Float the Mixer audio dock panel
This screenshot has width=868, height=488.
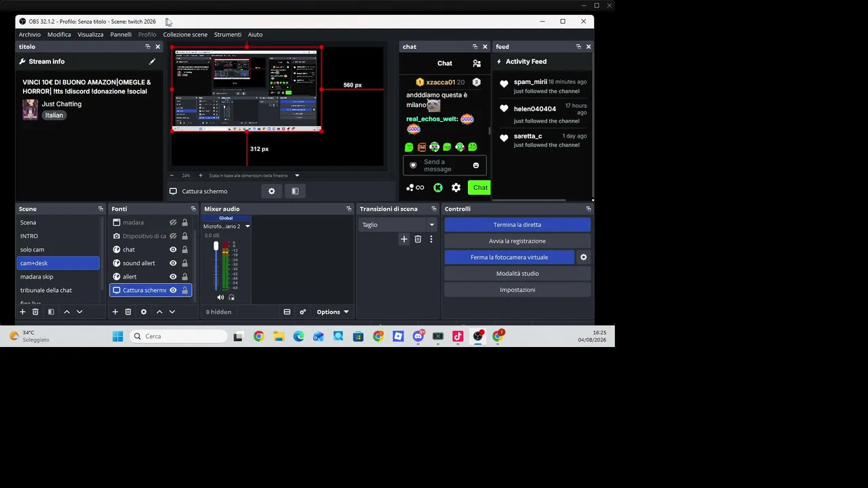click(349, 209)
